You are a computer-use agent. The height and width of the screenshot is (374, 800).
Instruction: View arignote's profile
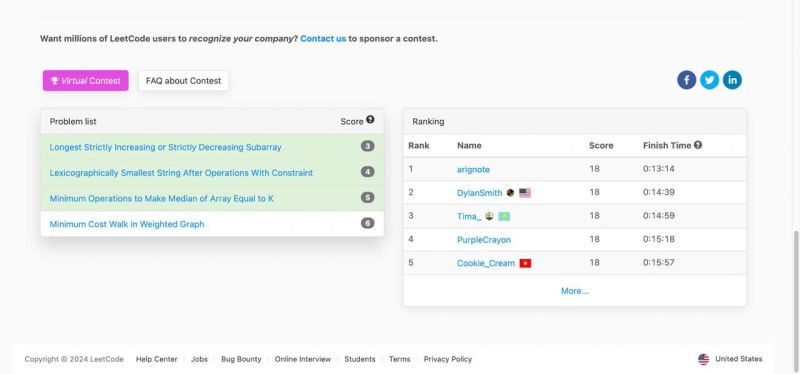473,169
